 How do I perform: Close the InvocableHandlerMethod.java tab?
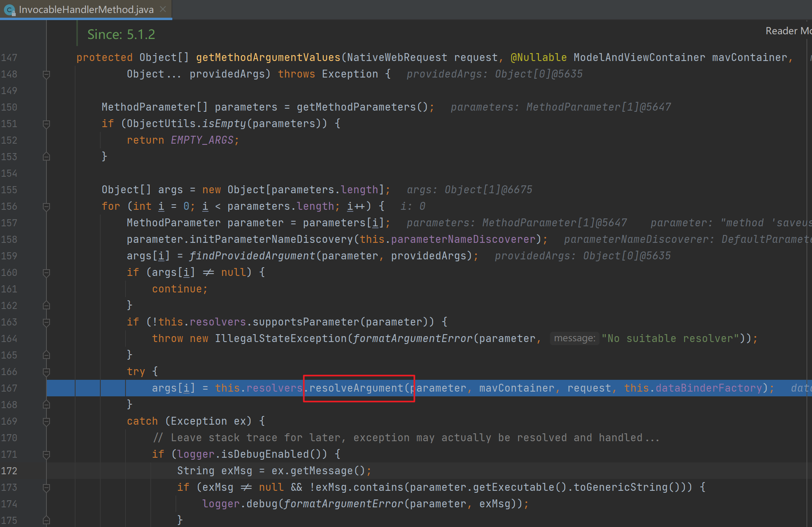click(x=163, y=9)
